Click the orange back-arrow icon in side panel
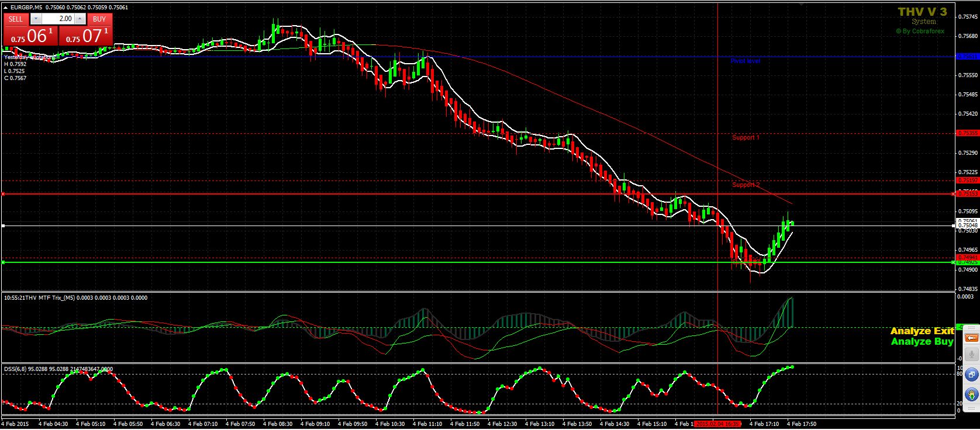Screen dimensions: 980x430 [971, 338]
